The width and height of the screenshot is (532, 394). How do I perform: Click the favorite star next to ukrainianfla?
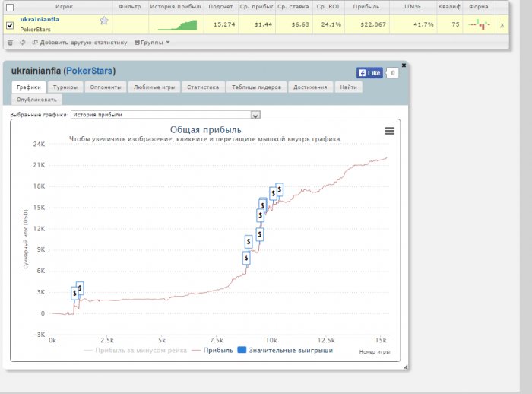(103, 21)
